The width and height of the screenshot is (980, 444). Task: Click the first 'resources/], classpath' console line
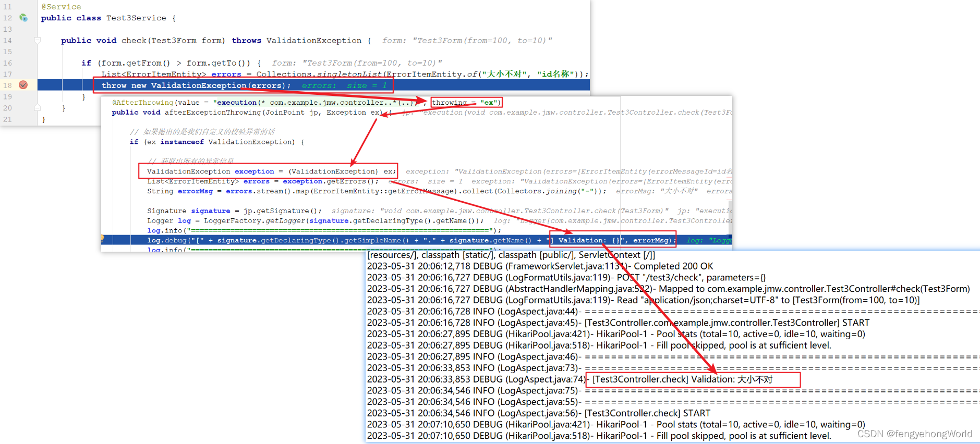coord(511,255)
